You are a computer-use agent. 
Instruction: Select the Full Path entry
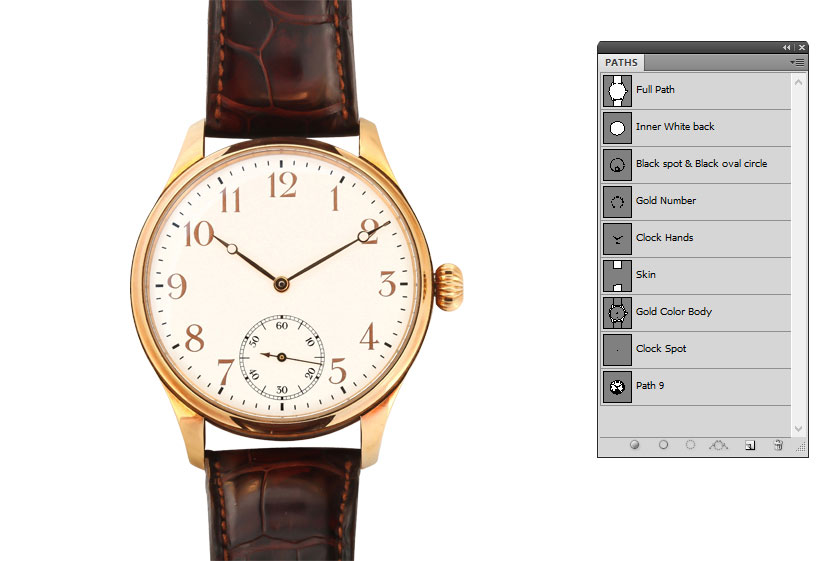[655, 90]
